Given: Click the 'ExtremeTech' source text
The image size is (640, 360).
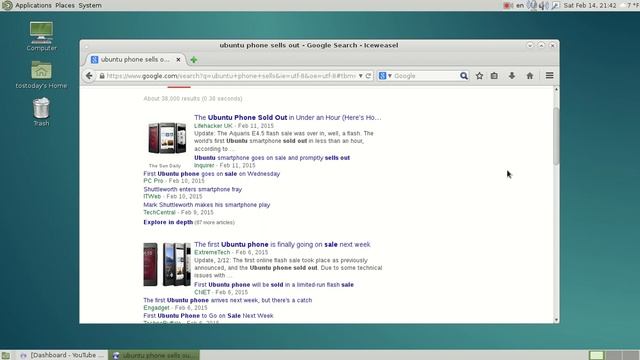Looking at the screenshot, I should [212, 252].
